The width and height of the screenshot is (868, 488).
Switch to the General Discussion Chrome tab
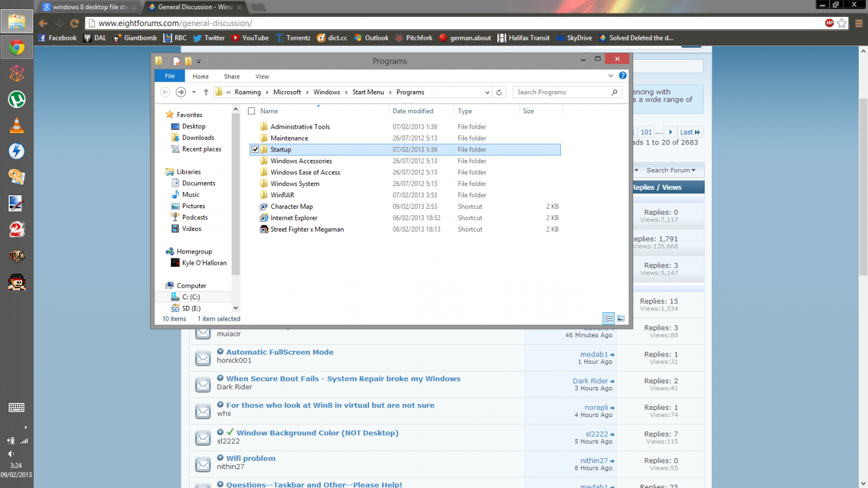(x=194, y=7)
